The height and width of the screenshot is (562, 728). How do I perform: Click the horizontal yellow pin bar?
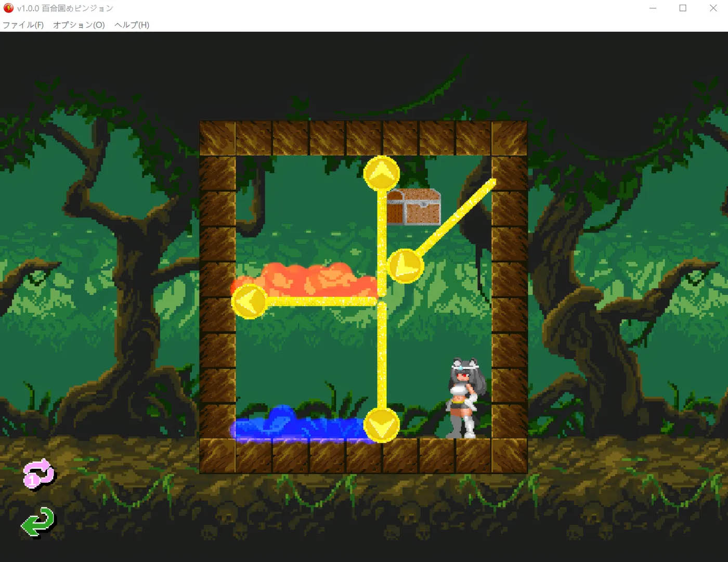point(322,301)
